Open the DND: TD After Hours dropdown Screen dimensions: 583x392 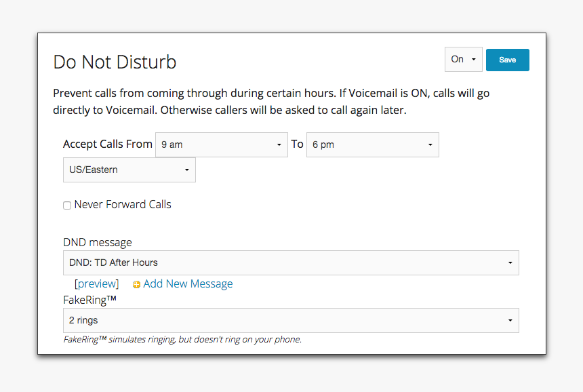[x=291, y=263]
